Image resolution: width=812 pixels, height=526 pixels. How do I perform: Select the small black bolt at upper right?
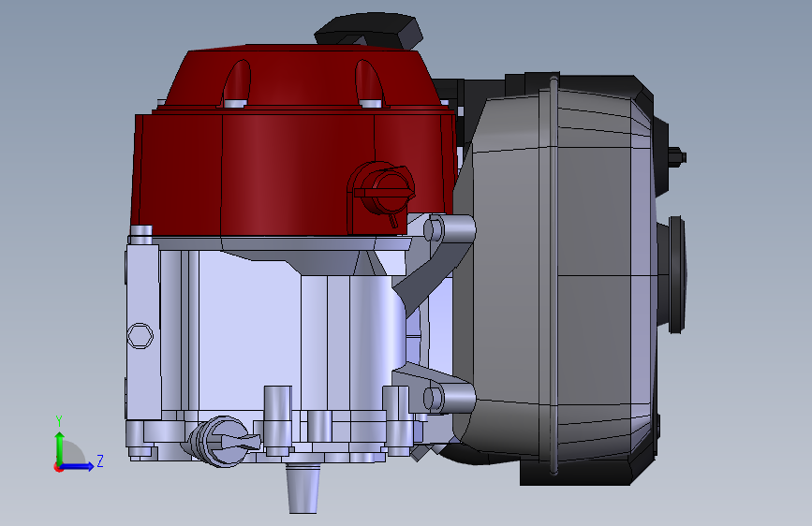pyautogui.click(x=677, y=156)
